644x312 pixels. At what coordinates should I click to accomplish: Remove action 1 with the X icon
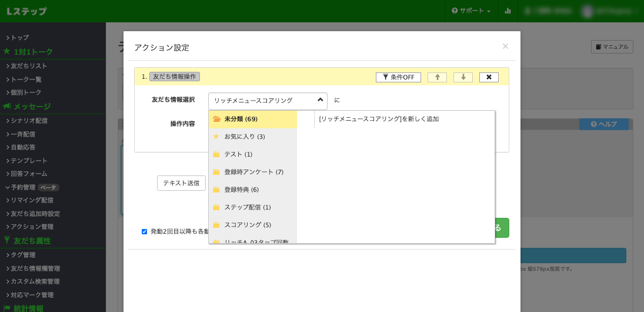(x=489, y=77)
